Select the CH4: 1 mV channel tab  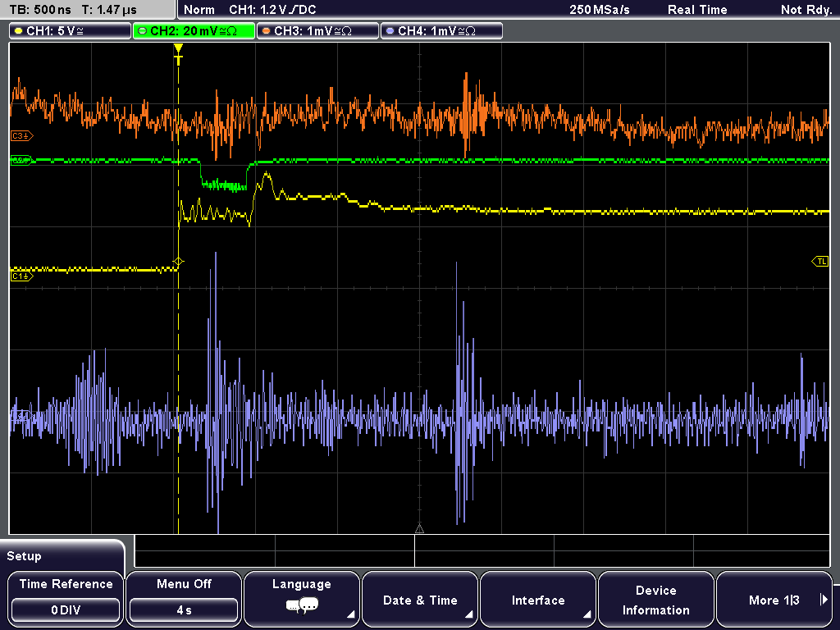coord(441,31)
